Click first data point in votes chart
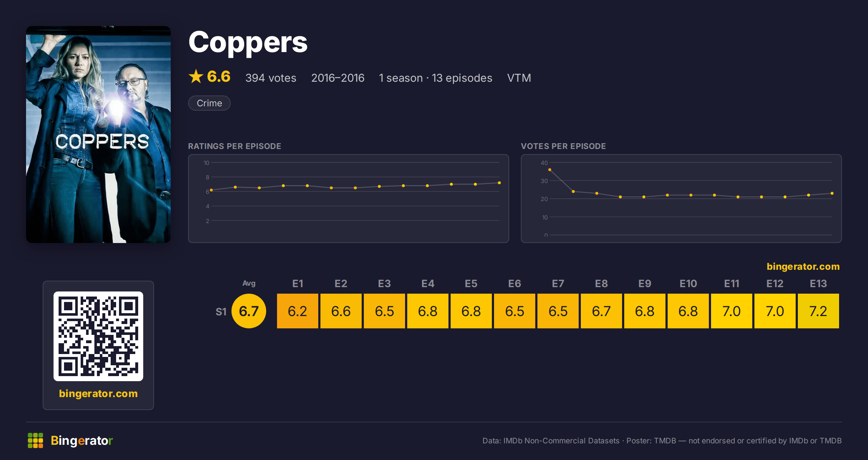This screenshot has height=460, width=868. pyautogui.click(x=550, y=170)
